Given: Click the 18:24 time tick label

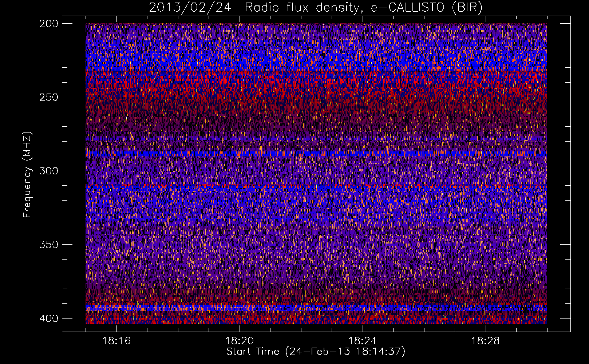Looking at the screenshot, I should tap(363, 341).
